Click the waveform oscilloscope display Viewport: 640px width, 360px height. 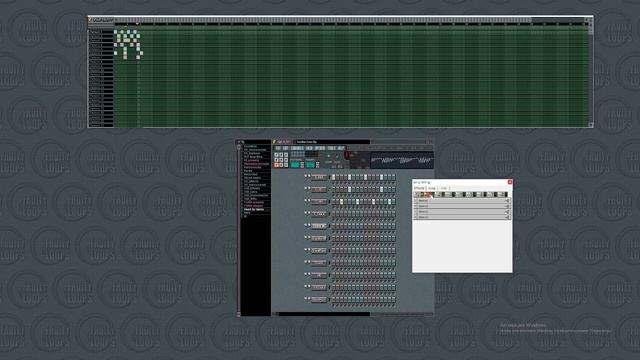coord(402,160)
